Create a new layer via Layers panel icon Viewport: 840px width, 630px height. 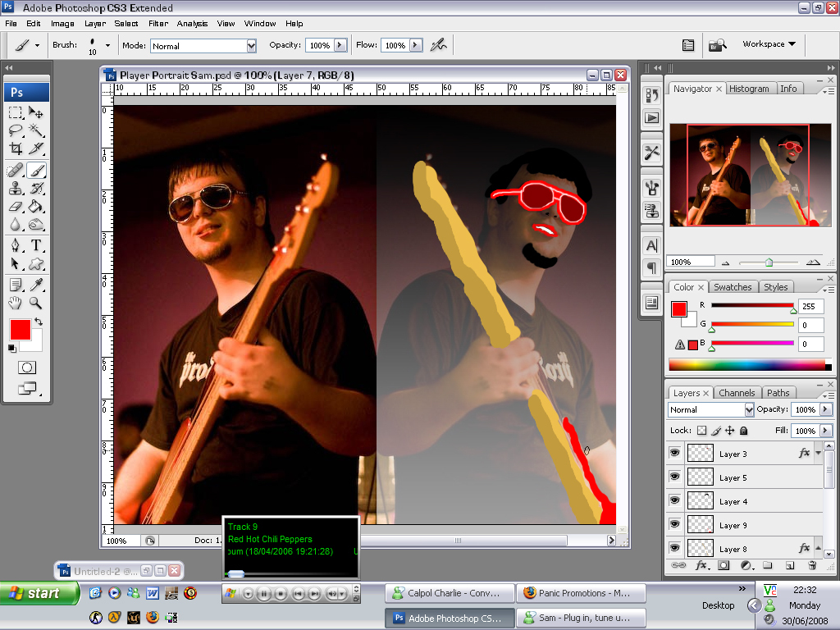tap(789, 565)
